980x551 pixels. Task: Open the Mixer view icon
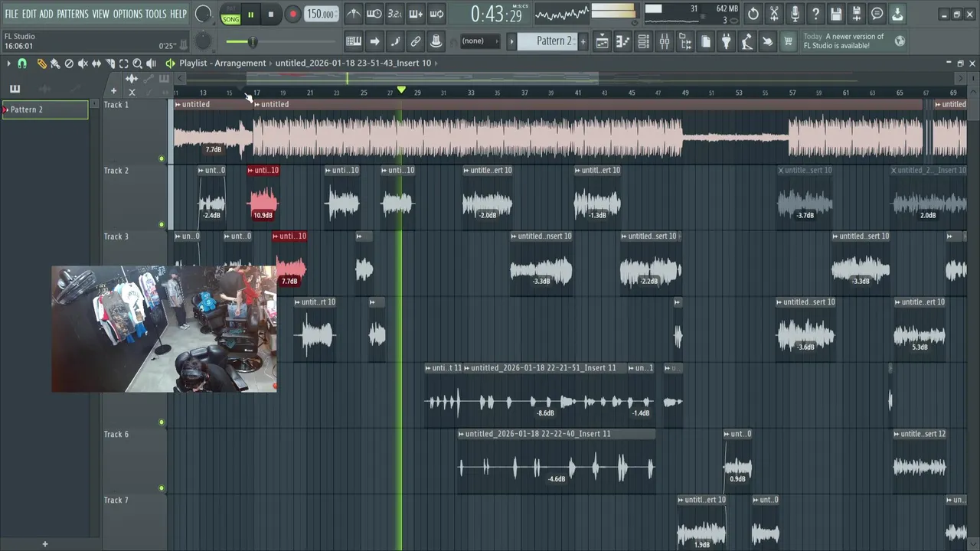coord(665,41)
